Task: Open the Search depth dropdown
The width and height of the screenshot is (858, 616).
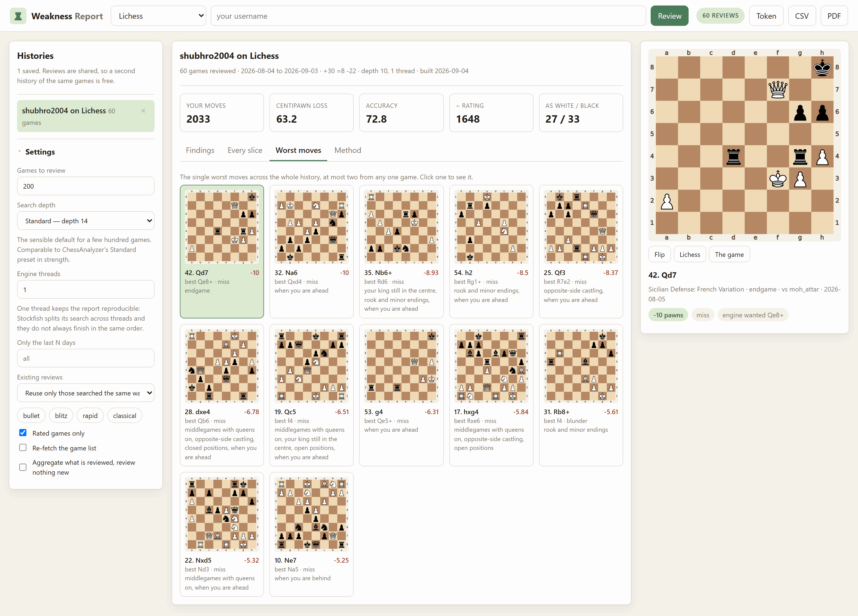Action: pos(86,221)
